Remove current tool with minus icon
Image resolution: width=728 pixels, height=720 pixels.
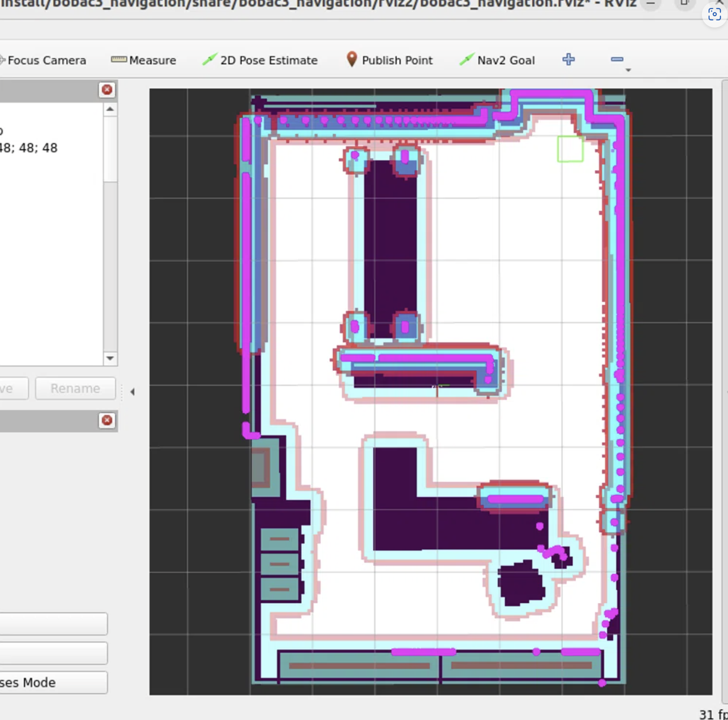click(617, 59)
